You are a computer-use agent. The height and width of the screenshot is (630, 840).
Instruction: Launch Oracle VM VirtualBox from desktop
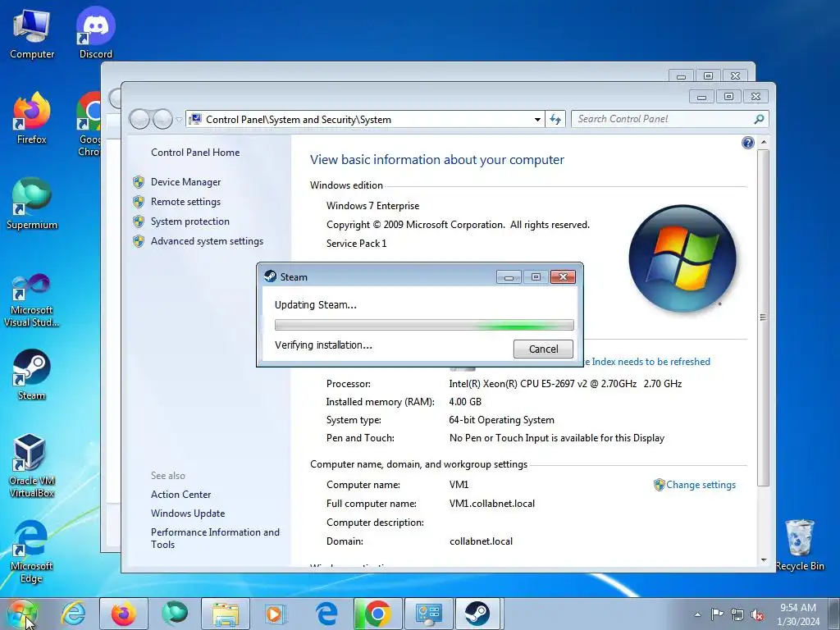point(32,465)
